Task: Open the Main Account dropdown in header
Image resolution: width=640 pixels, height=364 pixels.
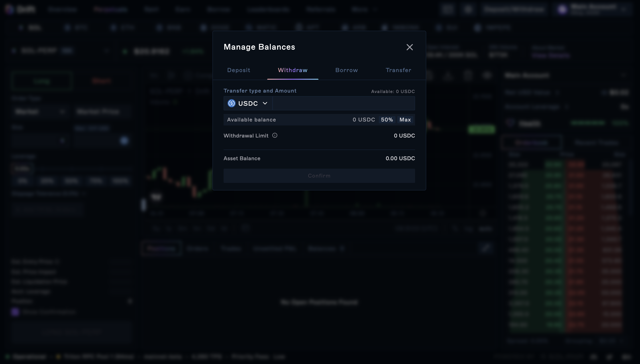Action: click(x=593, y=9)
